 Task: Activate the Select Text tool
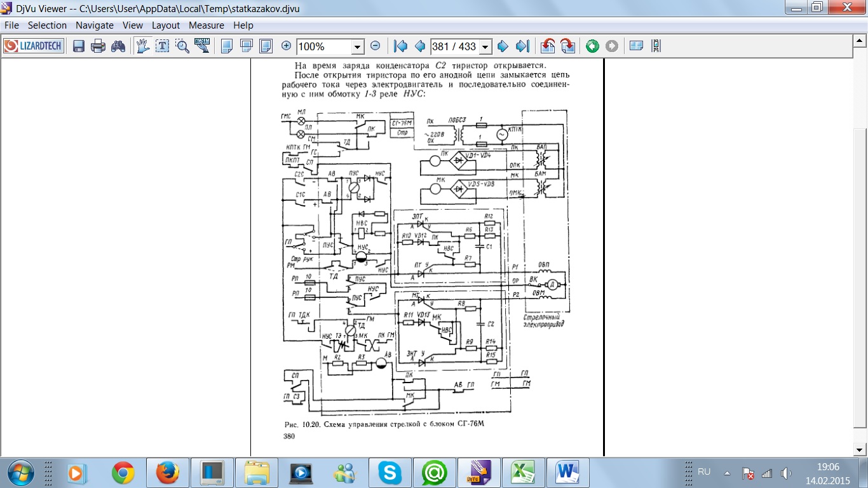click(163, 46)
